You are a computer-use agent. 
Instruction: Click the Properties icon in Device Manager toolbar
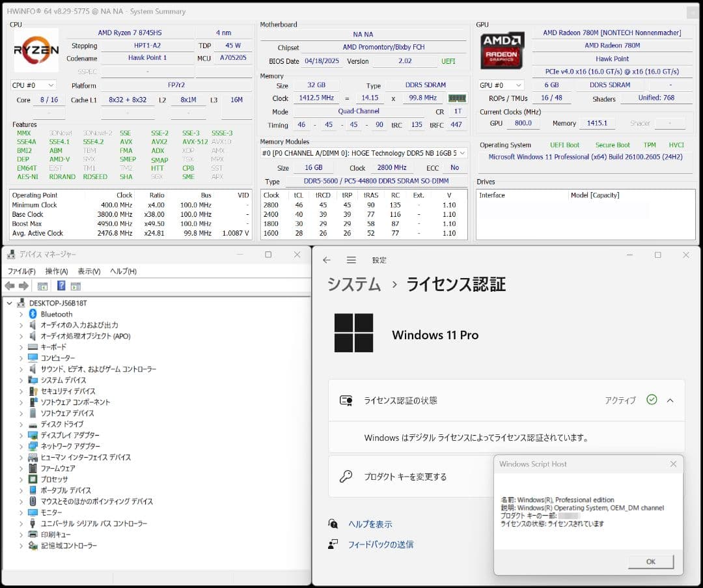click(42, 287)
